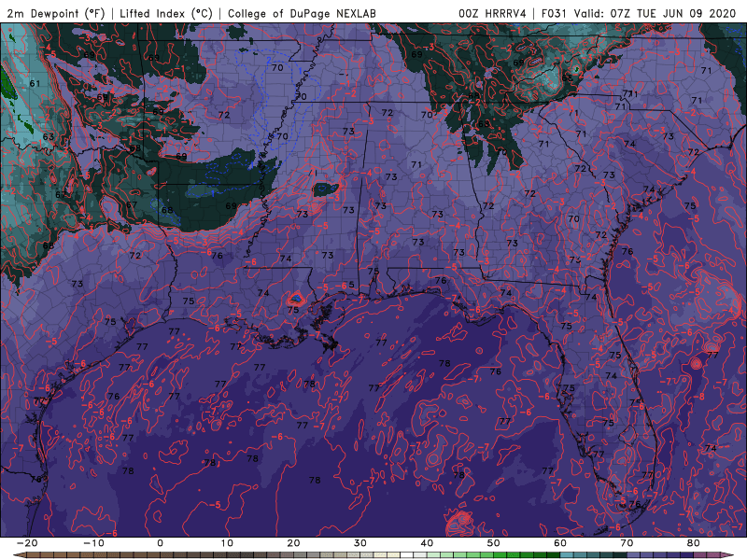This screenshot has width=747, height=560.
Task: Click the '-20' tick on the color scale
Action: coord(27,543)
